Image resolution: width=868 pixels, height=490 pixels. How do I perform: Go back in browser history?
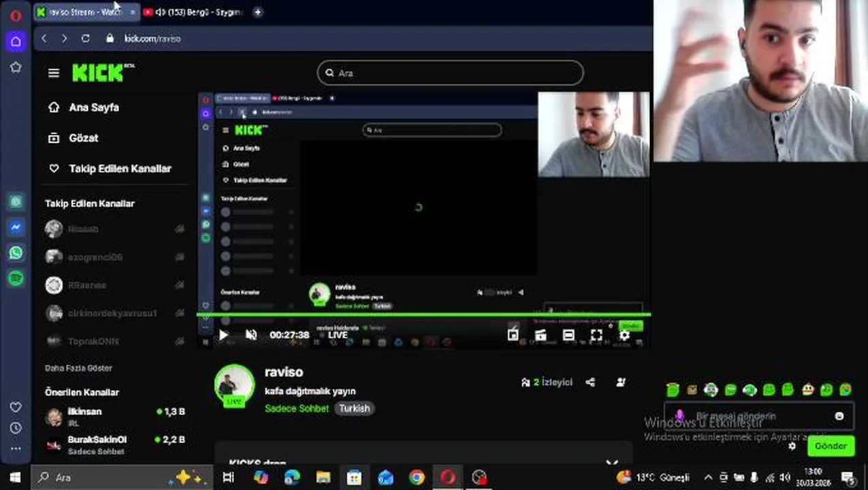(44, 39)
